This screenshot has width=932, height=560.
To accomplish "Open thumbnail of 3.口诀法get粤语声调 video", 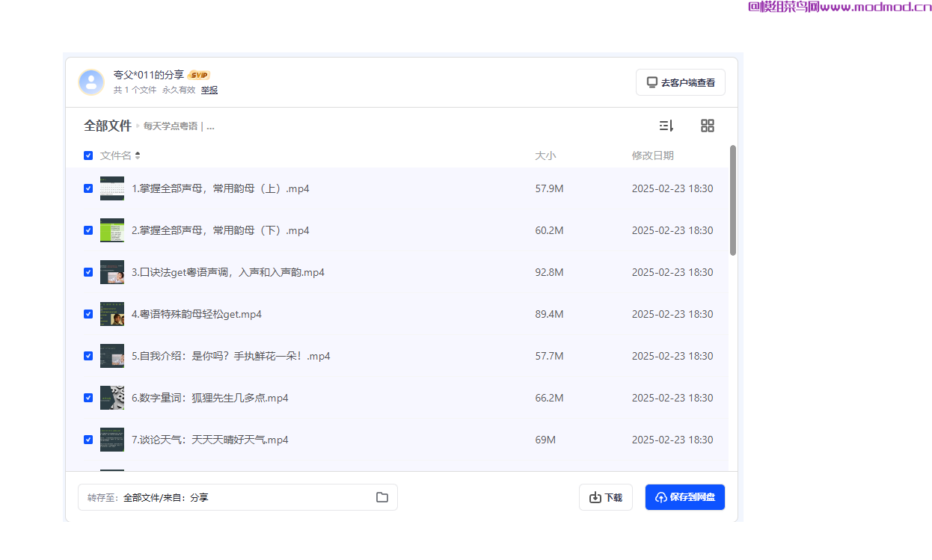I will click(x=112, y=272).
